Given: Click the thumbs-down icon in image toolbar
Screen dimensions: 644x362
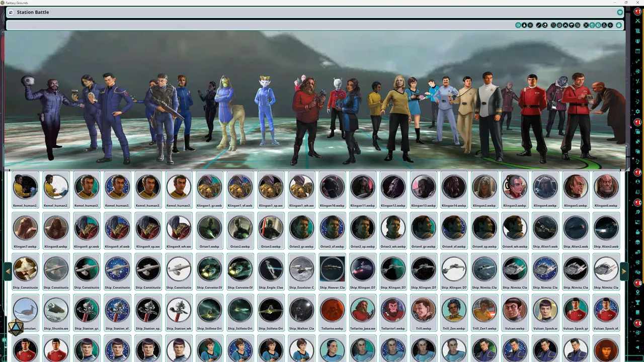Looking at the screenshot, I should [x=572, y=25].
